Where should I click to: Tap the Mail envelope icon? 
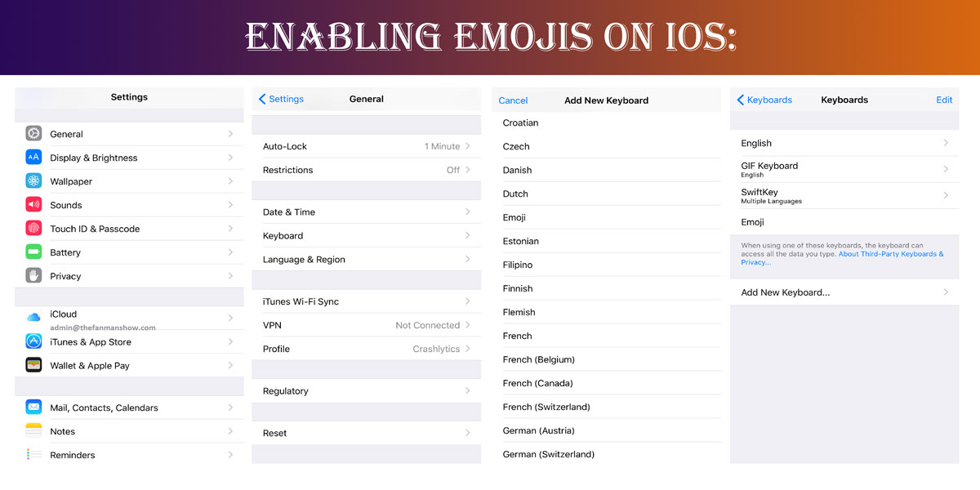33,407
